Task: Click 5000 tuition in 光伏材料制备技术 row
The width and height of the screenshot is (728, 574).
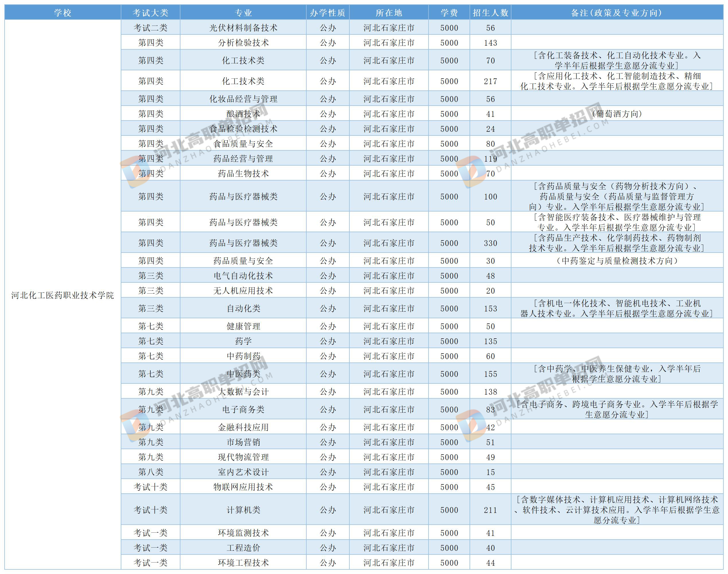Action: 449,28
